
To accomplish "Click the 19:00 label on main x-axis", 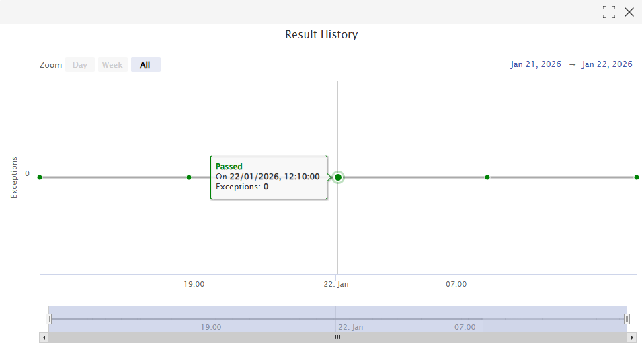I will click(194, 284).
